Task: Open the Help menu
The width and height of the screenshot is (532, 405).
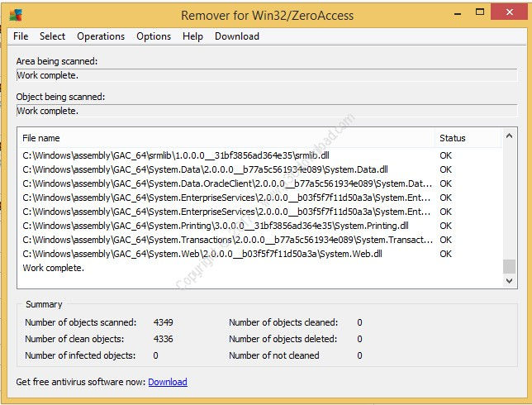Action: point(192,36)
